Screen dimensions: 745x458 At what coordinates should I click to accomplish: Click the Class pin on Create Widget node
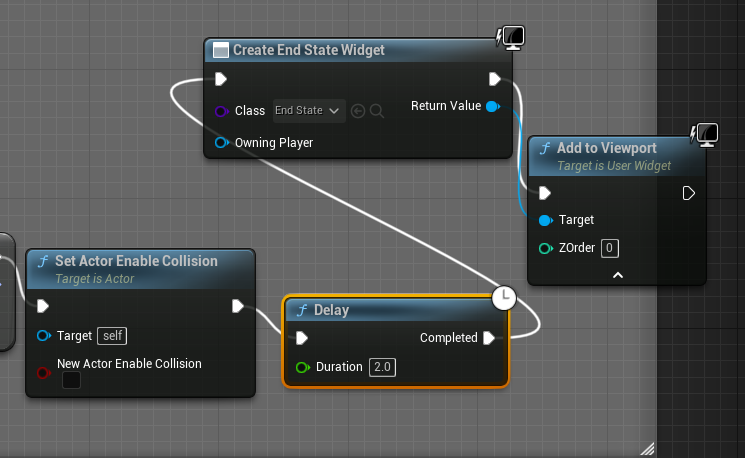221,111
